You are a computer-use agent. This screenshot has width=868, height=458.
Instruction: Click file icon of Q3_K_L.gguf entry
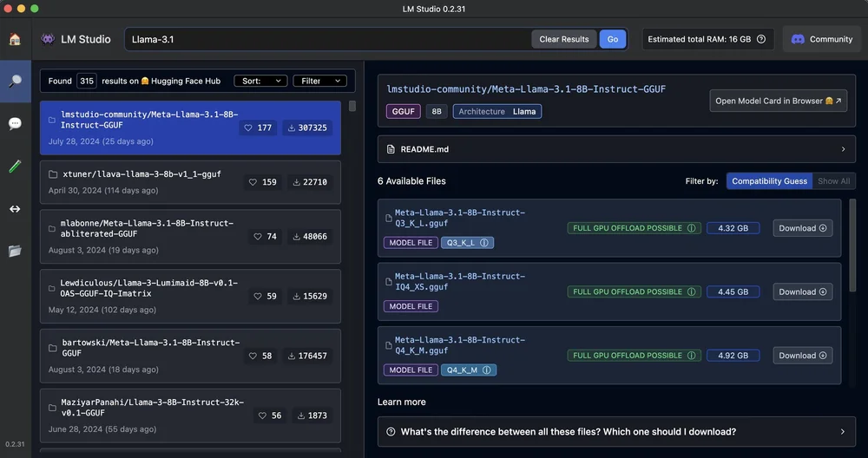pyautogui.click(x=389, y=218)
